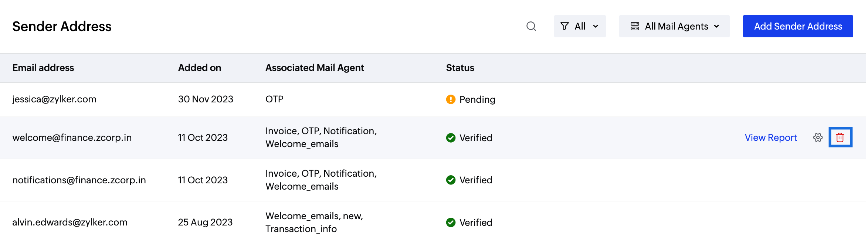Sort by Email address column header
Viewport: 868px width, 241px height.
point(43,68)
